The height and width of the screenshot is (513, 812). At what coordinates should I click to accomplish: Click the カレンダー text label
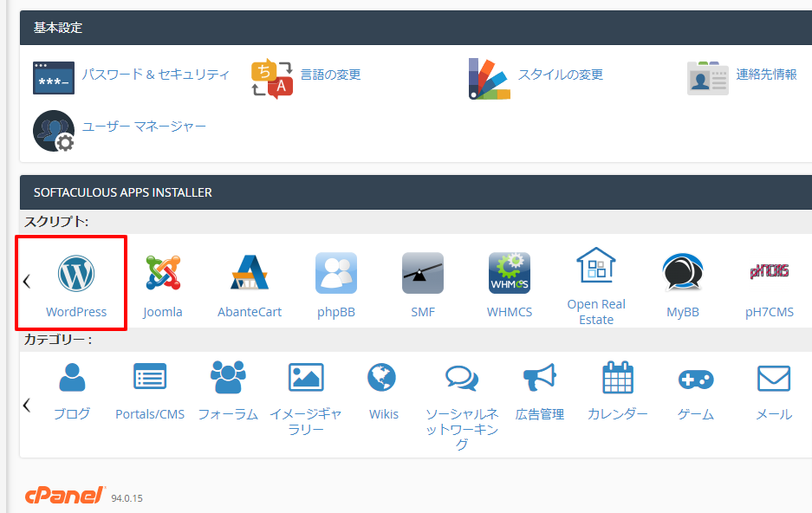tap(618, 414)
